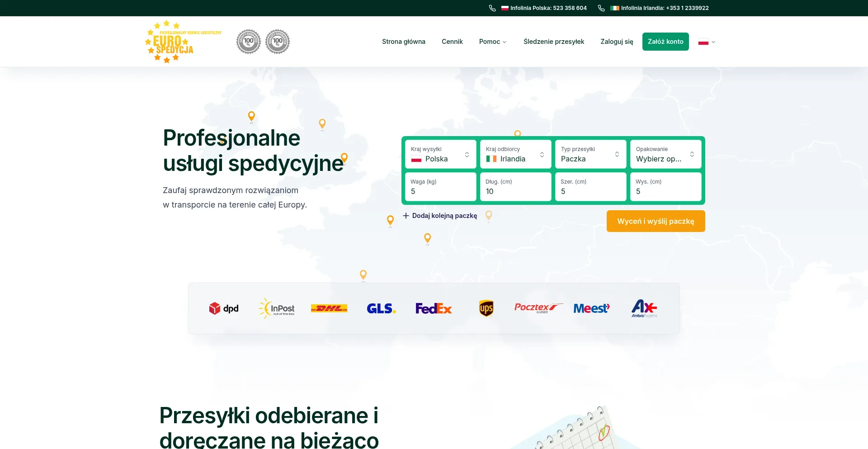The image size is (868, 449).
Task: Click the FedEx logo
Action: [x=434, y=308]
